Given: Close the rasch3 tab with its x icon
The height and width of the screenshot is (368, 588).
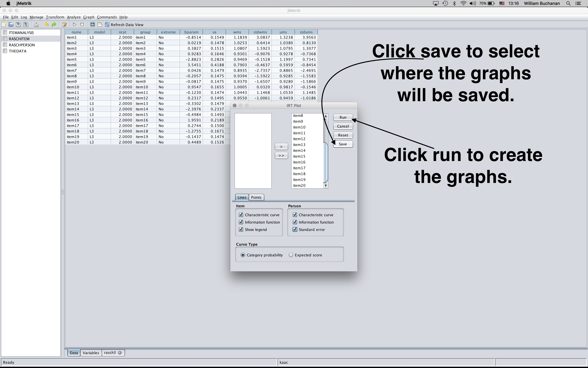Looking at the screenshot, I should click(120, 353).
